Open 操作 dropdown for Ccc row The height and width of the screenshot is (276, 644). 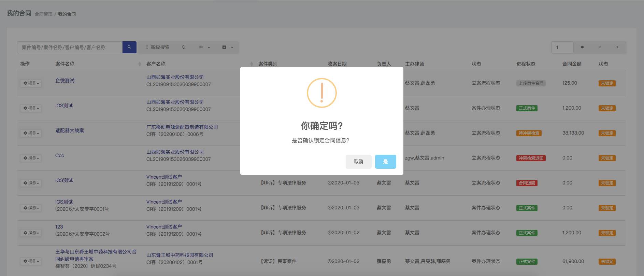[31, 158]
